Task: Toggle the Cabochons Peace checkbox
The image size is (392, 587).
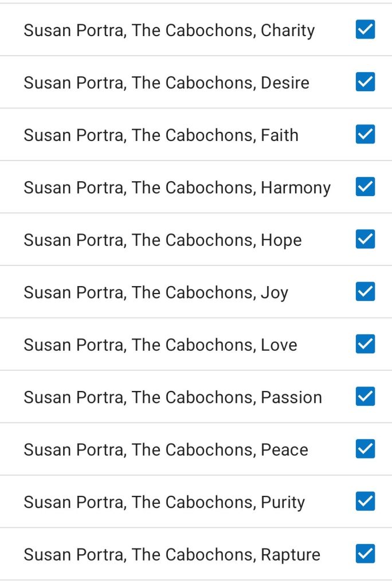Action: [x=365, y=449]
